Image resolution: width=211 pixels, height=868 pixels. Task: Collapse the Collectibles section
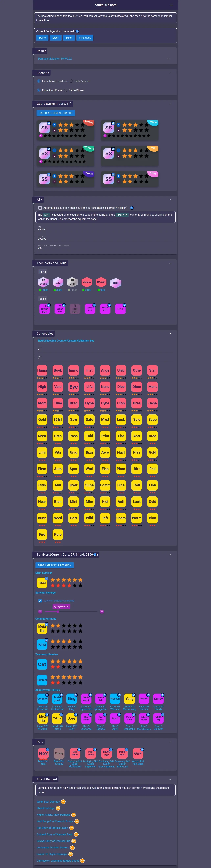click(x=170, y=334)
